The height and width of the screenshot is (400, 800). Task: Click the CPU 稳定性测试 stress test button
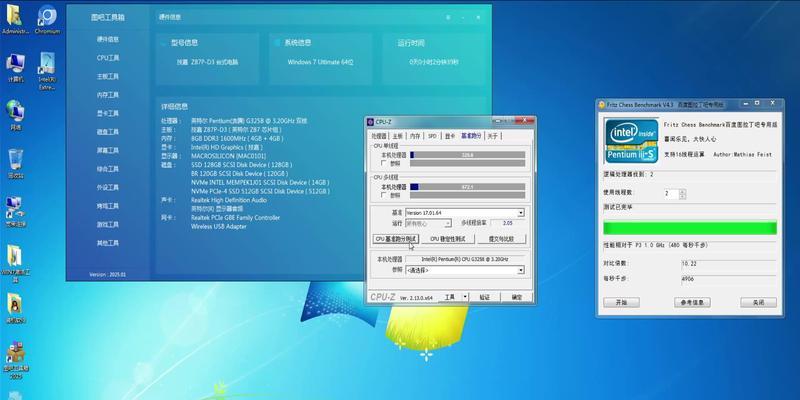pyautogui.click(x=448, y=239)
